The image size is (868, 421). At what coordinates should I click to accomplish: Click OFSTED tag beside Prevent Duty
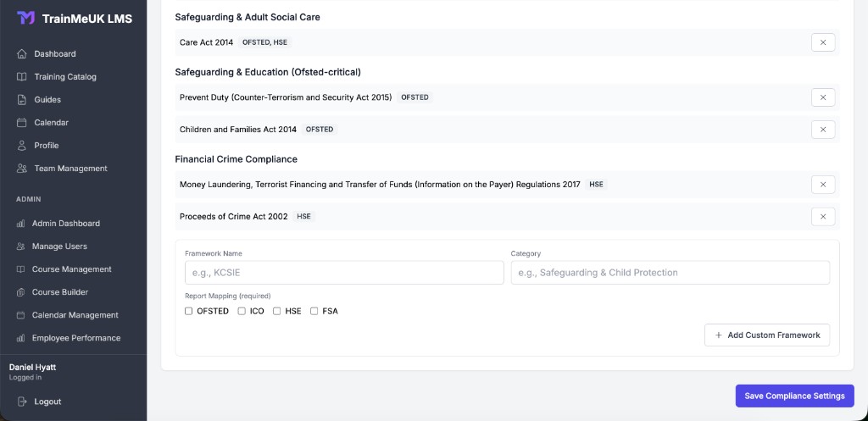(415, 97)
